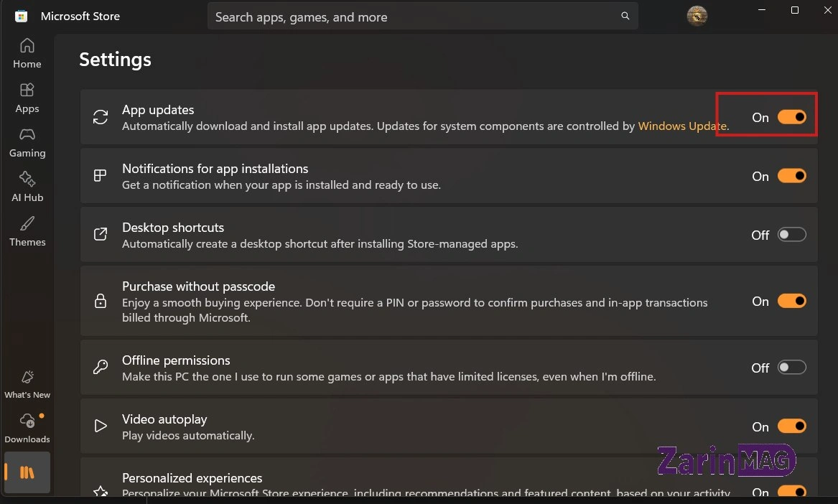Image resolution: width=838 pixels, height=504 pixels.
Task: Click the Desktop shortcuts icon
Action: click(x=101, y=235)
